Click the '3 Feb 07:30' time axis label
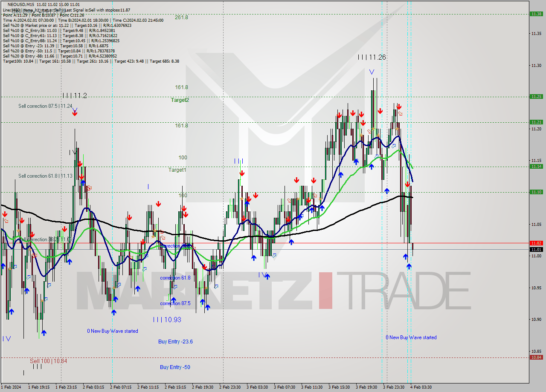 [x=285, y=387]
